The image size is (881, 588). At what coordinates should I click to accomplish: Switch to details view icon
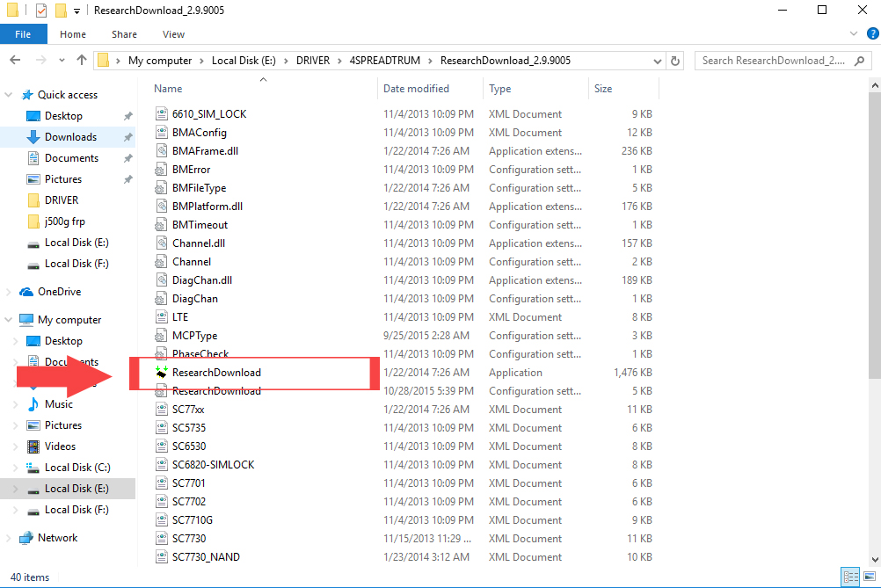[850, 577]
